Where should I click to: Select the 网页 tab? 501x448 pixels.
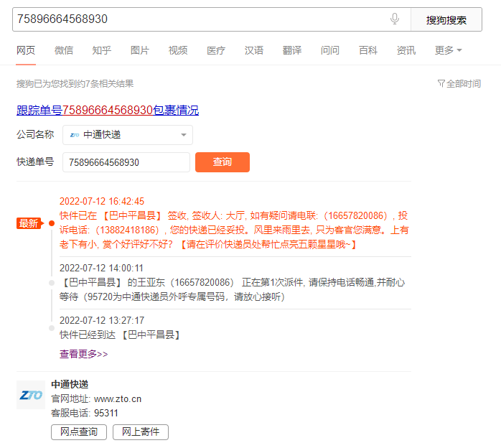click(x=26, y=50)
